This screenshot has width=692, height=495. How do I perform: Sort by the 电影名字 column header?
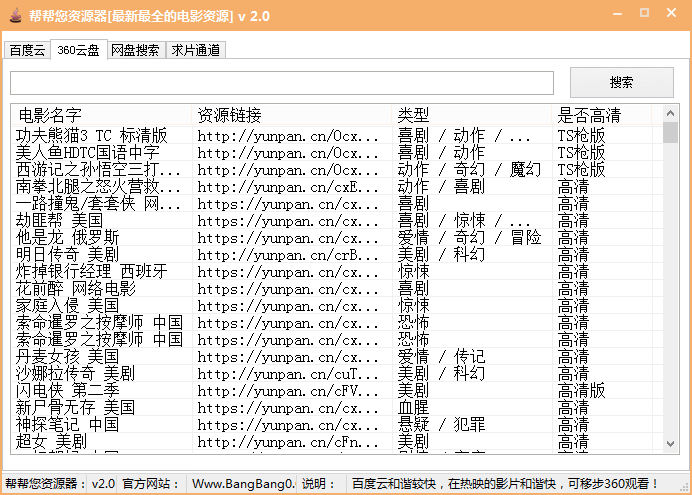pyautogui.click(x=100, y=115)
